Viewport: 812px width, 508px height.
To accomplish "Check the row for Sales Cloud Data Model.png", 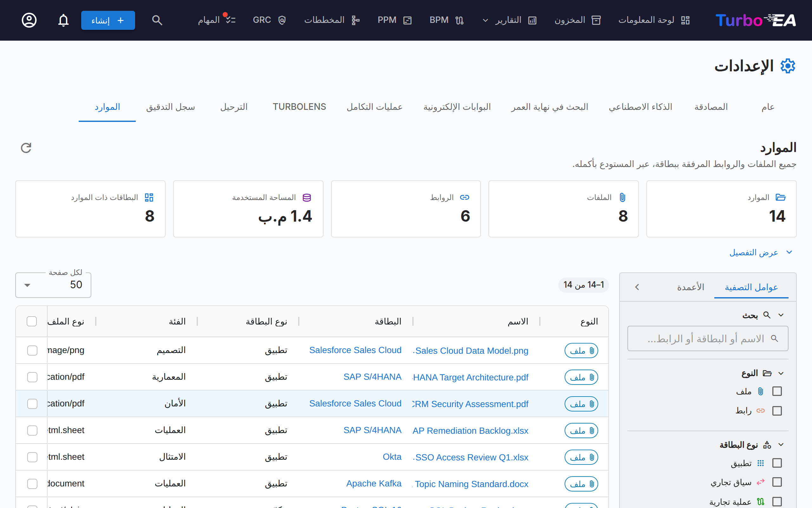I will 32,351.
